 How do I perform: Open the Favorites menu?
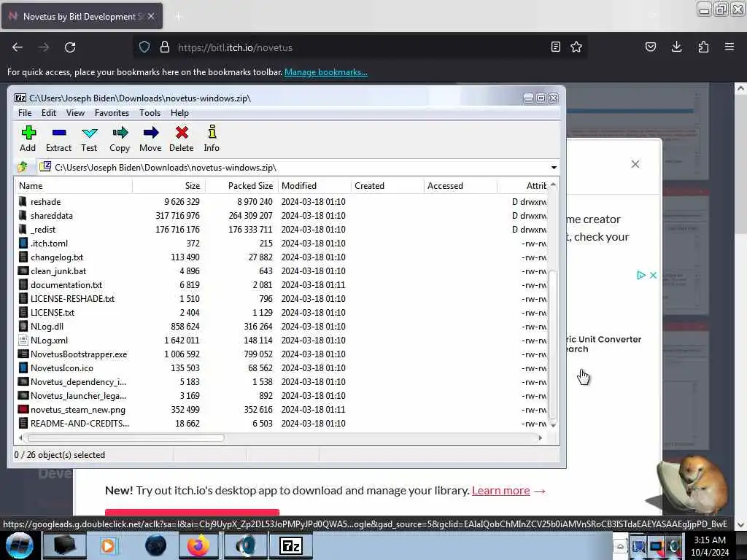112,113
